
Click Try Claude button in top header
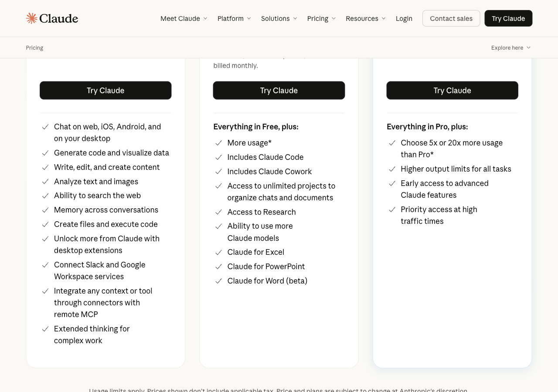click(x=508, y=18)
